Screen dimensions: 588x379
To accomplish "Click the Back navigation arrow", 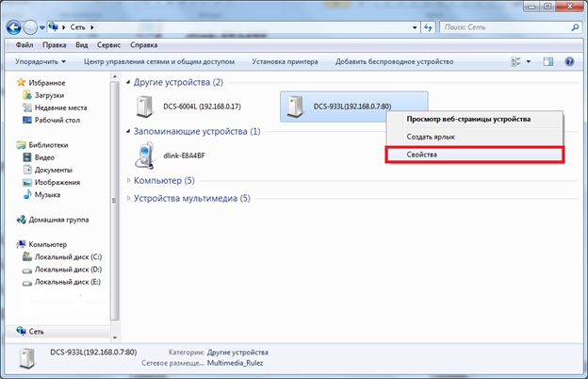I will click(x=16, y=26).
